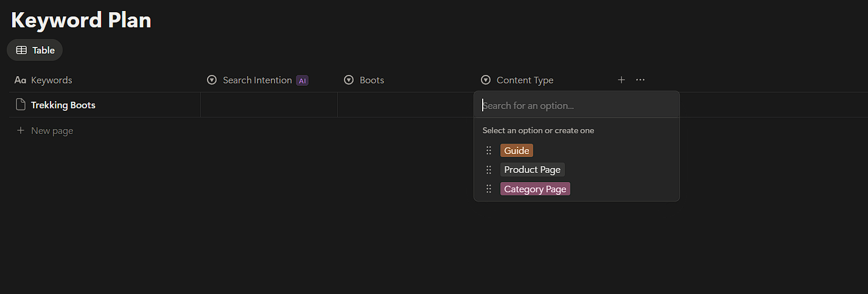The image size is (868, 294).
Task: Click the New page button
Action: [52, 130]
